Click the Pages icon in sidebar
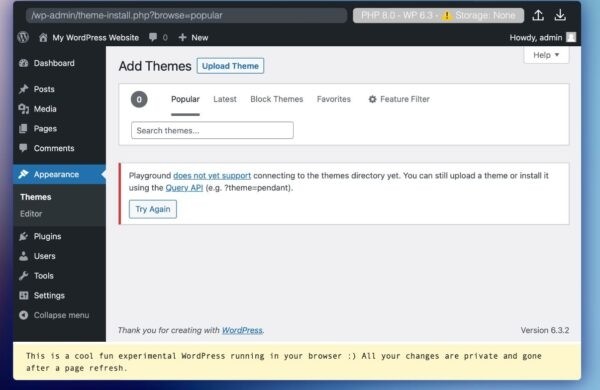Screen dimensions: 600x390 pyautogui.click(x=23, y=129)
